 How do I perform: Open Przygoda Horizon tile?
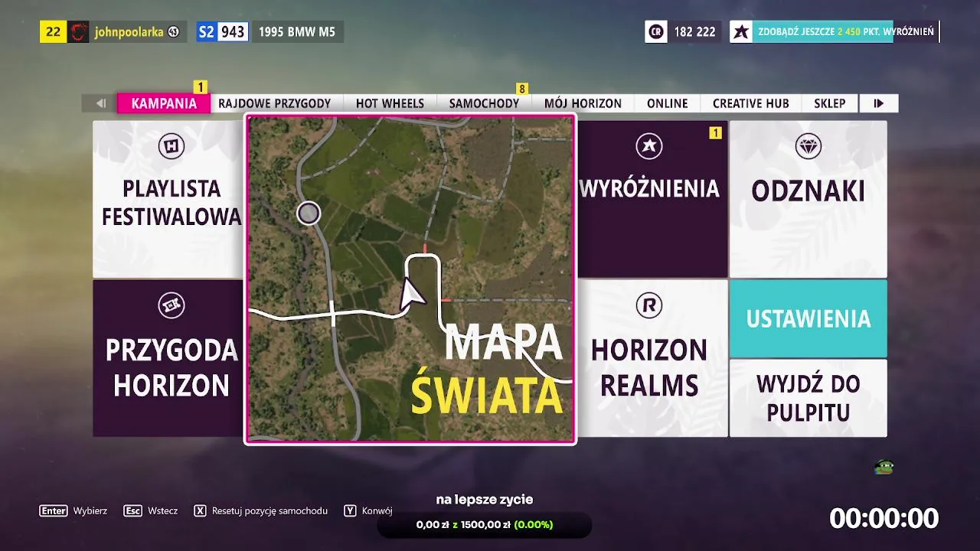168,358
